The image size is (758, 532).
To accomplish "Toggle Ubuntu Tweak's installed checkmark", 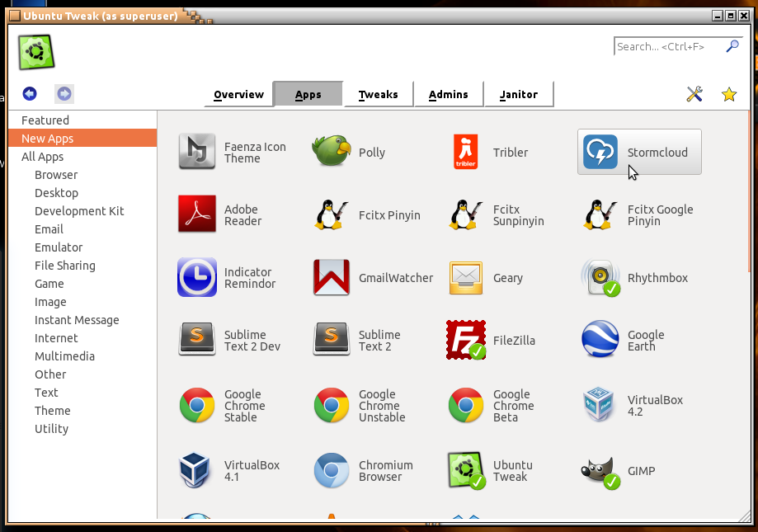I will (477, 482).
